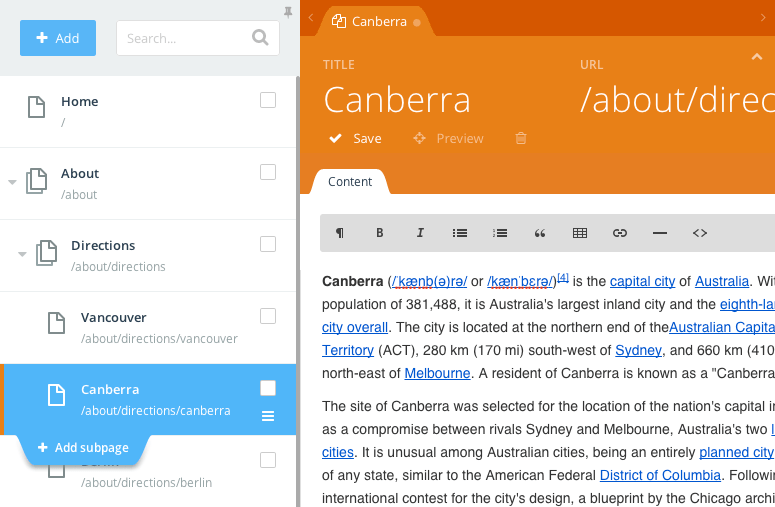Click the insert link icon
Screen dimensions: 775x507
620,233
